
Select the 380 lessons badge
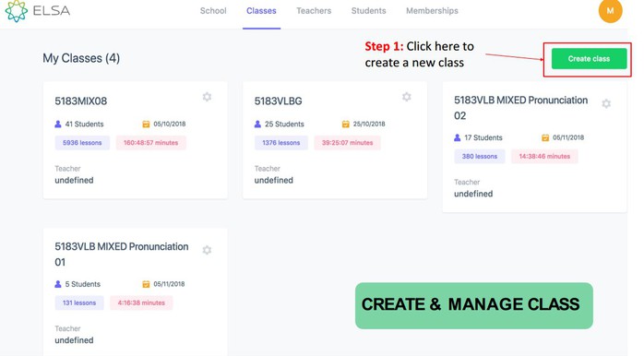(x=479, y=157)
